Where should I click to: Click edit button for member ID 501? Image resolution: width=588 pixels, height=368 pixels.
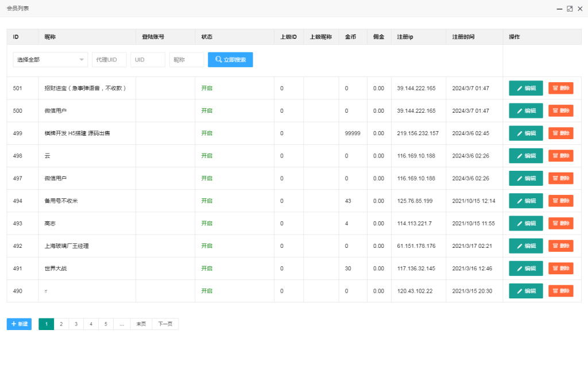point(525,88)
